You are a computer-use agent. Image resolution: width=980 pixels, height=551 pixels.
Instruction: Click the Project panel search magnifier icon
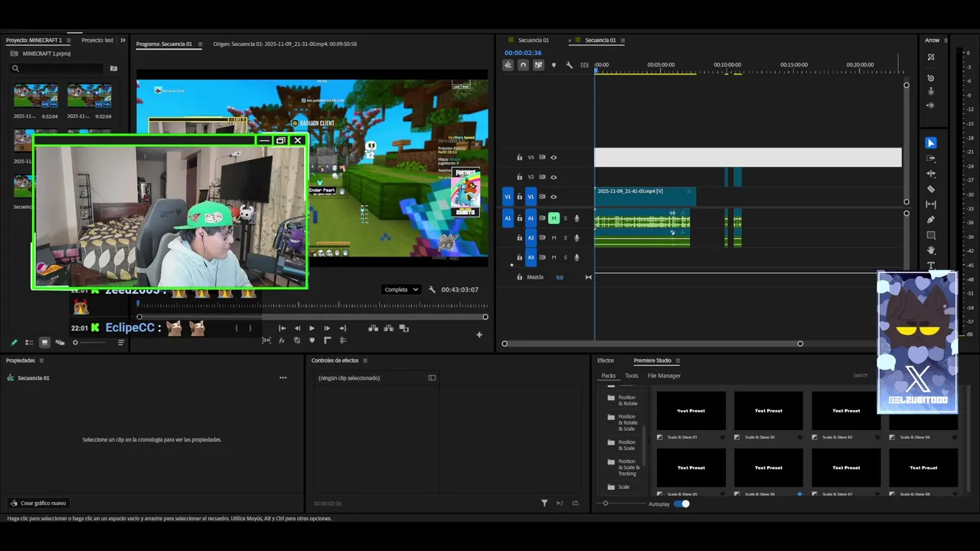[15, 68]
